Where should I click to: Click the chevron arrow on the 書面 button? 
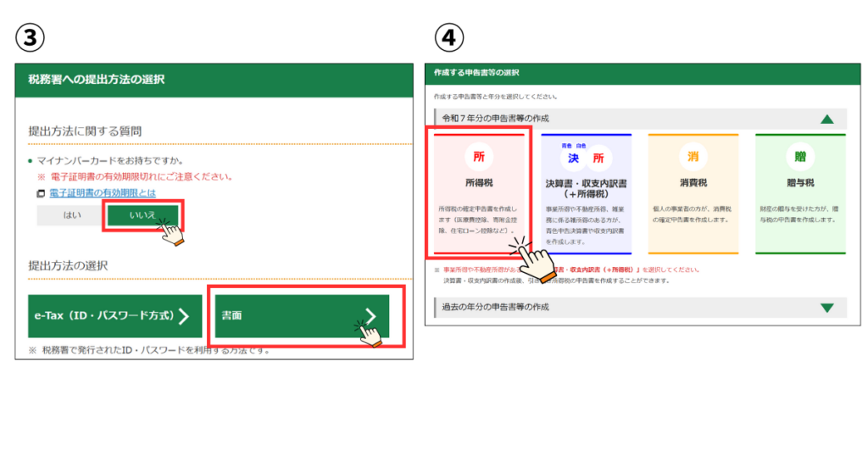coord(370,316)
